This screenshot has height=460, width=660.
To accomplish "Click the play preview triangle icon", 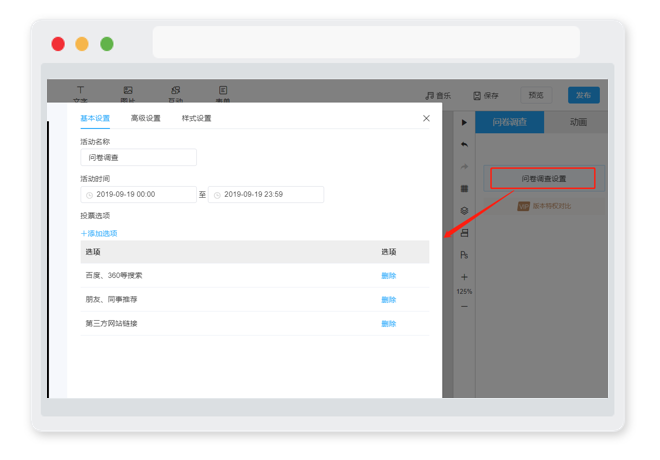I will tap(464, 122).
